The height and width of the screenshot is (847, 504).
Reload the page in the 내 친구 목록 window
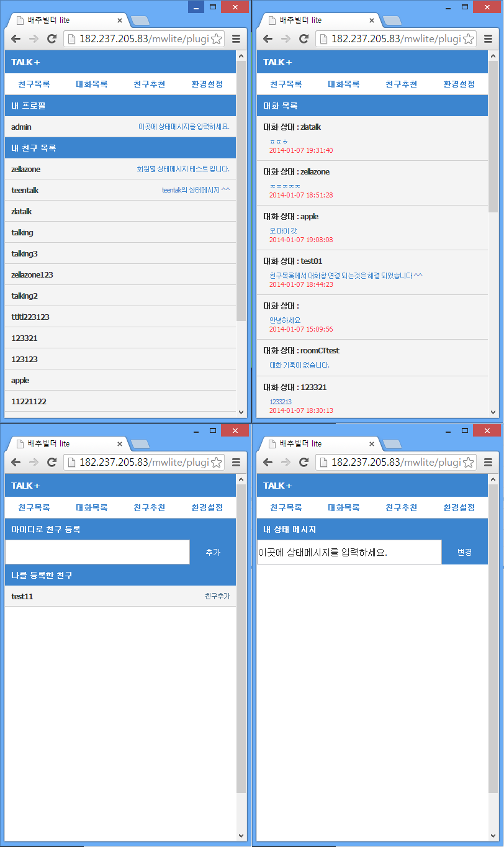click(x=52, y=38)
